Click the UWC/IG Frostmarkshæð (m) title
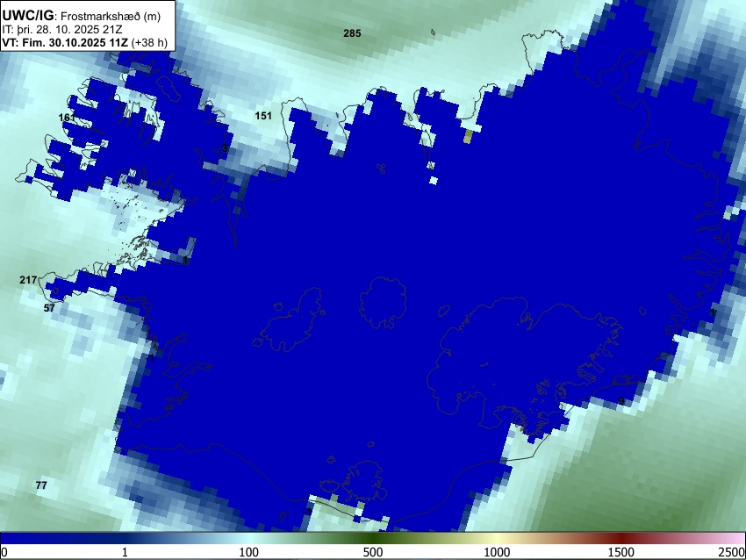 [x=82, y=16]
